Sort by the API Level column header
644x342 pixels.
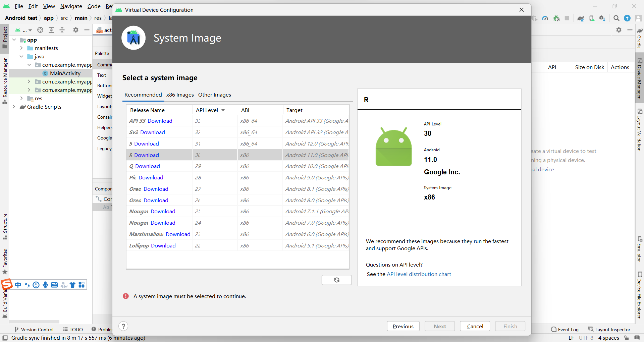click(210, 110)
